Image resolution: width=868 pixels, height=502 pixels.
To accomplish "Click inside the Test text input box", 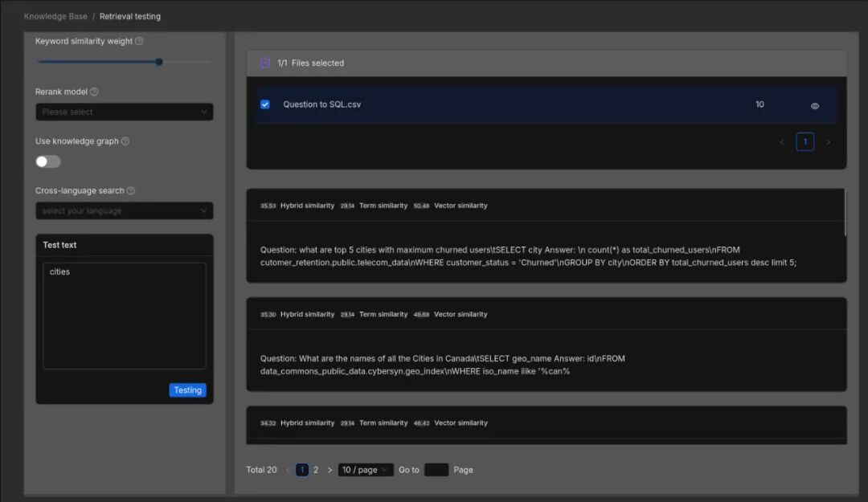I will tap(124, 313).
